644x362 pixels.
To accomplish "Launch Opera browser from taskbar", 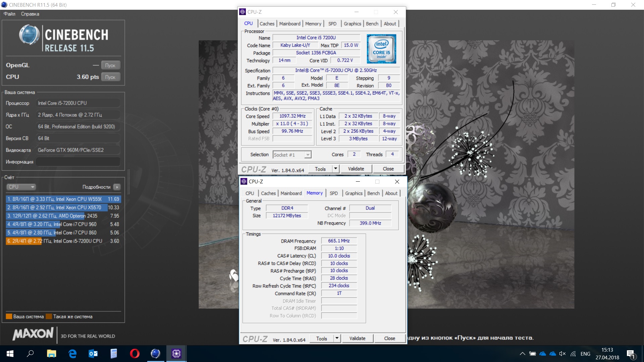I will click(135, 354).
